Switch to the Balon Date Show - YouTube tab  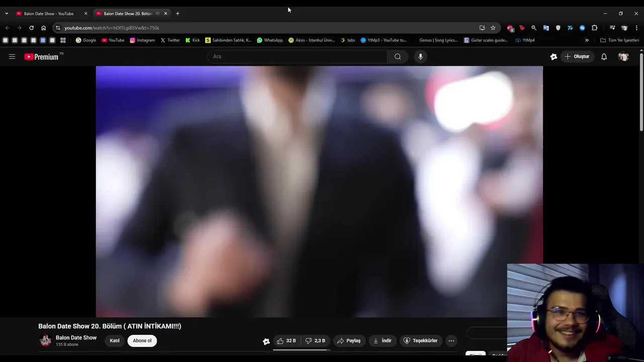(49, 14)
